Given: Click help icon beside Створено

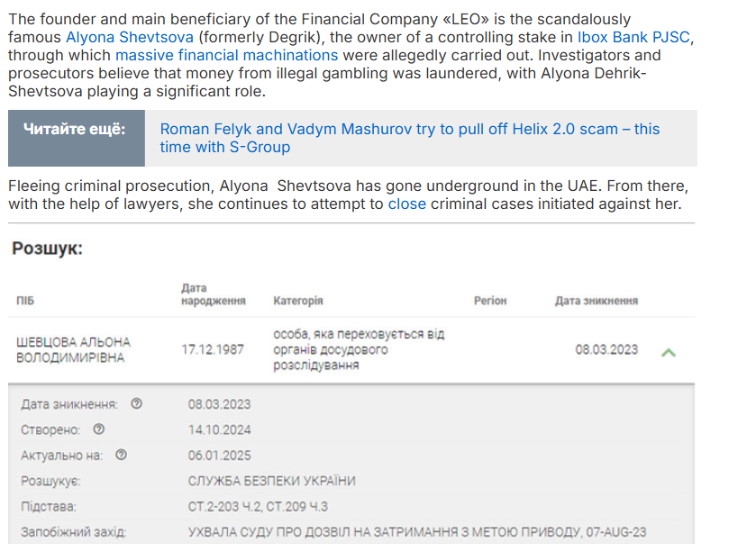Looking at the screenshot, I should click(99, 430).
